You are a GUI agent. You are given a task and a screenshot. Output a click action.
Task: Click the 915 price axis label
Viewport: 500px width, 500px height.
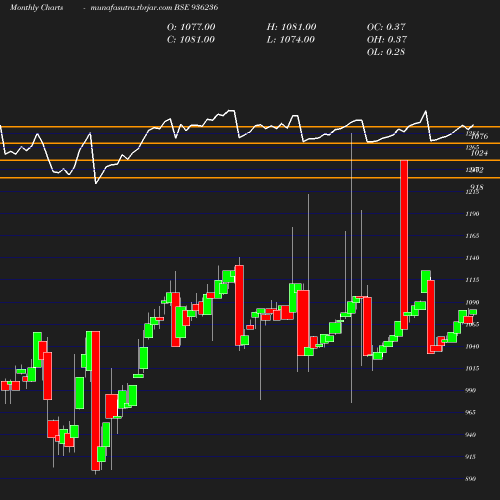pyautogui.click(x=470, y=457)
